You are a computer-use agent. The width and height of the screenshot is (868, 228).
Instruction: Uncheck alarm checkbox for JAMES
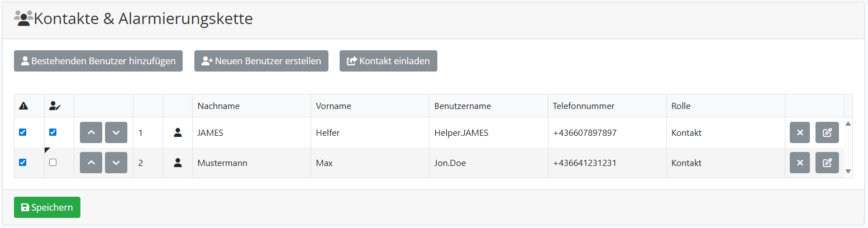[x=23, y=132]
